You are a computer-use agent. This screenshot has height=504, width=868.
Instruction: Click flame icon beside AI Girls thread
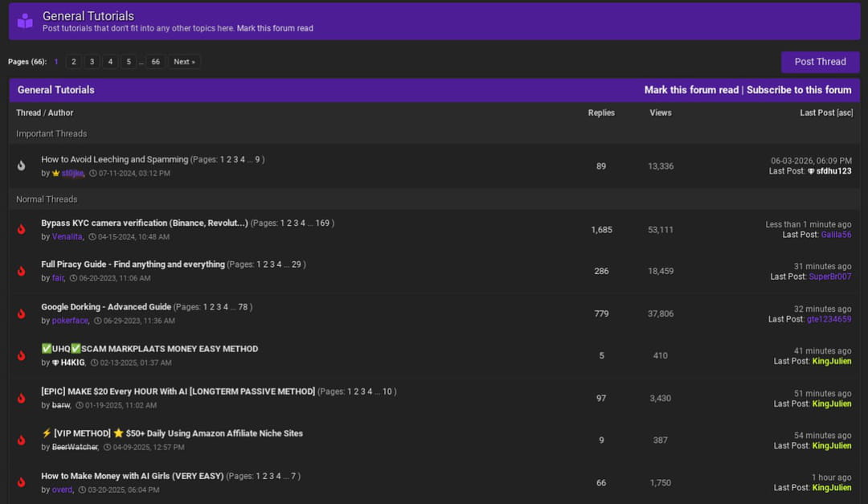pyautogui.click(x=21, y=482)
